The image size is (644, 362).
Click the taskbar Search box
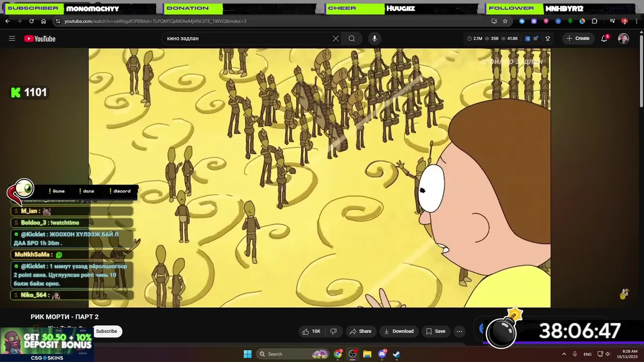click(294, 354)
